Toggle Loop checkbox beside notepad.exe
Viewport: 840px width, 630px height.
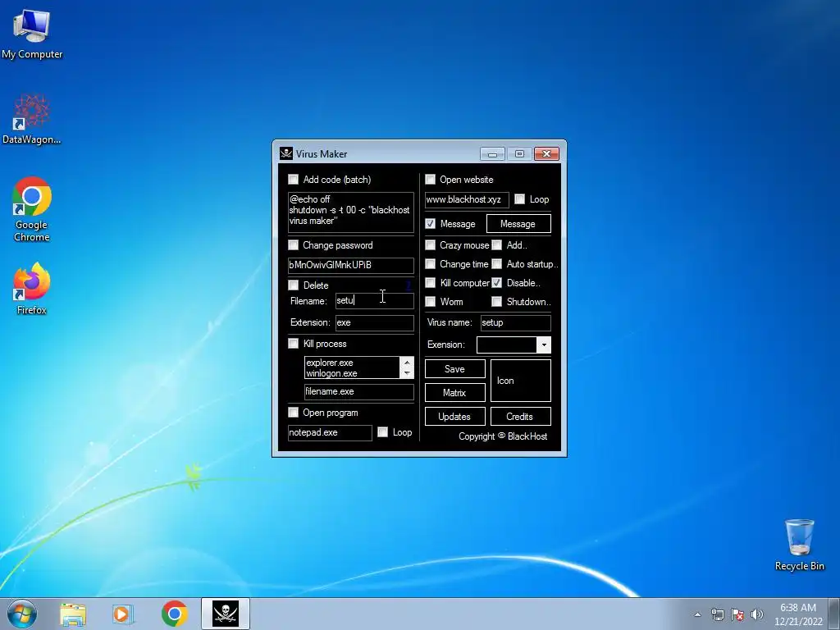(382, 432)
